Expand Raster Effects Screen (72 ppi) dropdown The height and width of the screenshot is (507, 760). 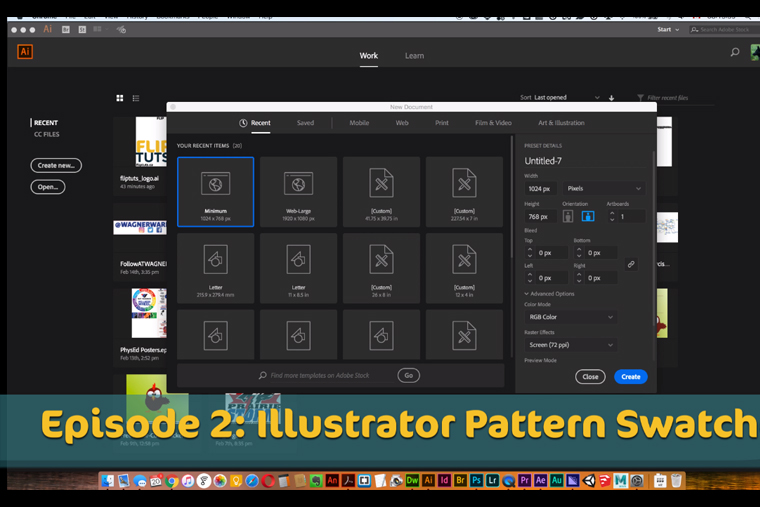(x=570, y=345)
